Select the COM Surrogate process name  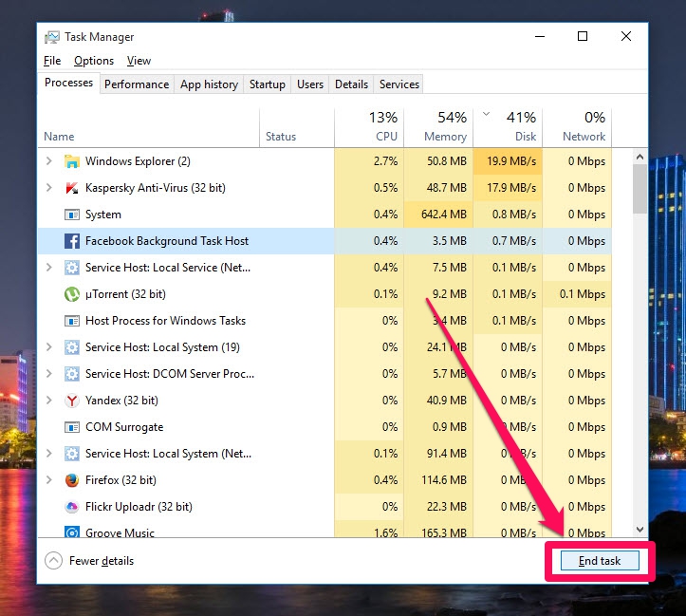pyautogui.click(x=124, y=427)
